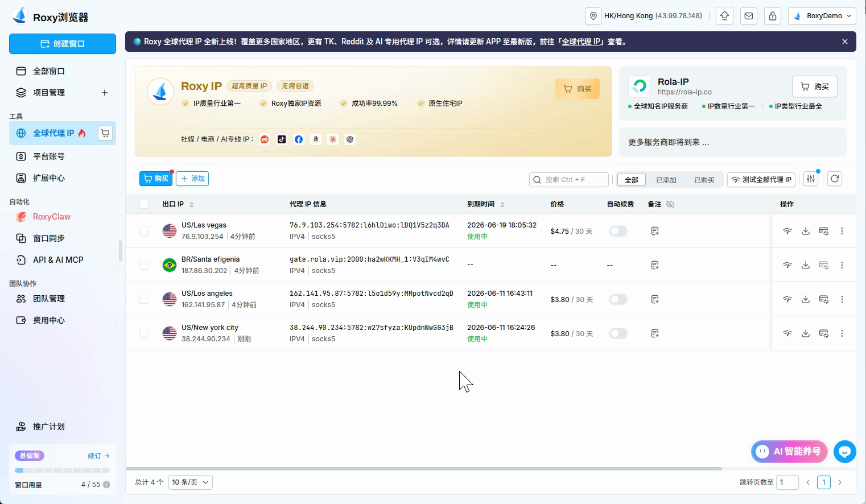Check the US/New york city row checkbox

coord(144,333)
